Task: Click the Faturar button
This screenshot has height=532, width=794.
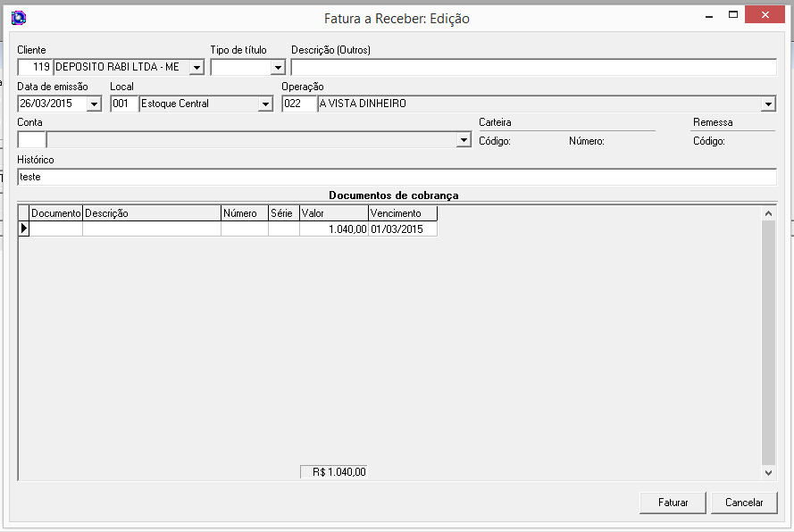Action: click(x=672, y=502)
